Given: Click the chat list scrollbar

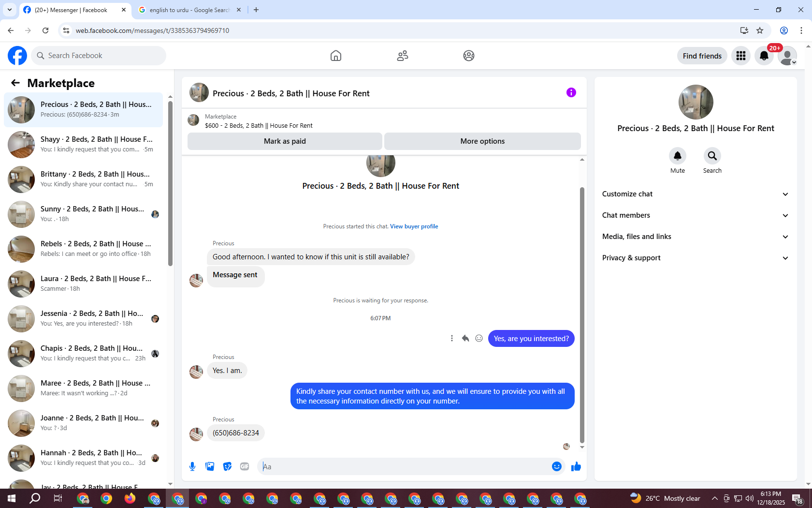Looking at the screenshot, I should 170,183.
